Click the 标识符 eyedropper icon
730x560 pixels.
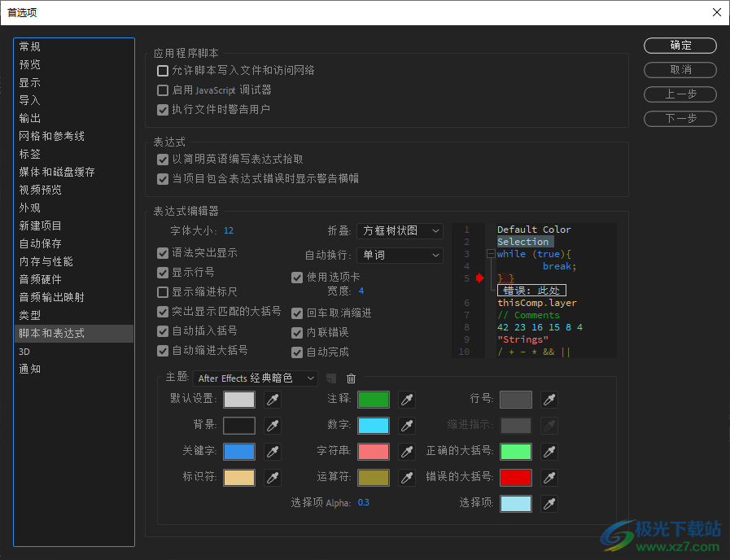[x=273, y=478]
